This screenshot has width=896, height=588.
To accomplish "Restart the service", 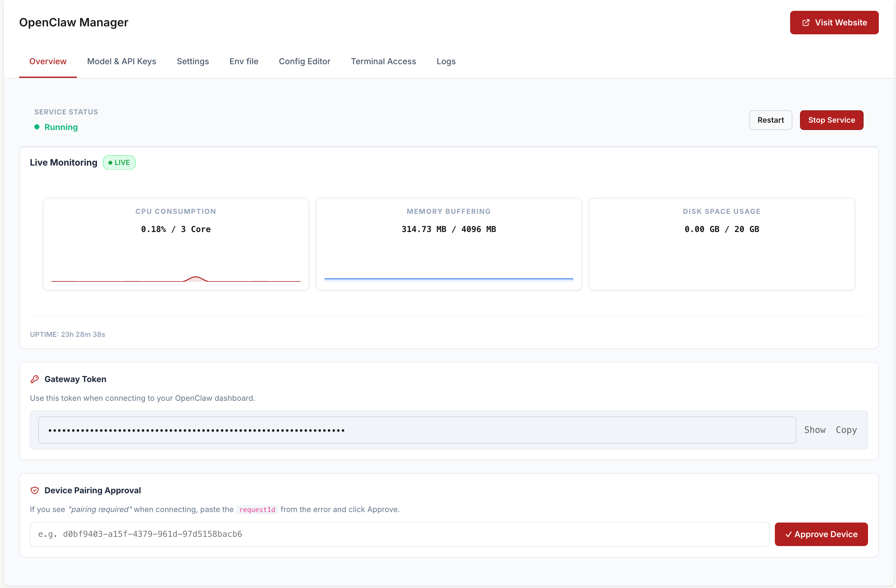I will pyautogui.click(x=771, y=120).
